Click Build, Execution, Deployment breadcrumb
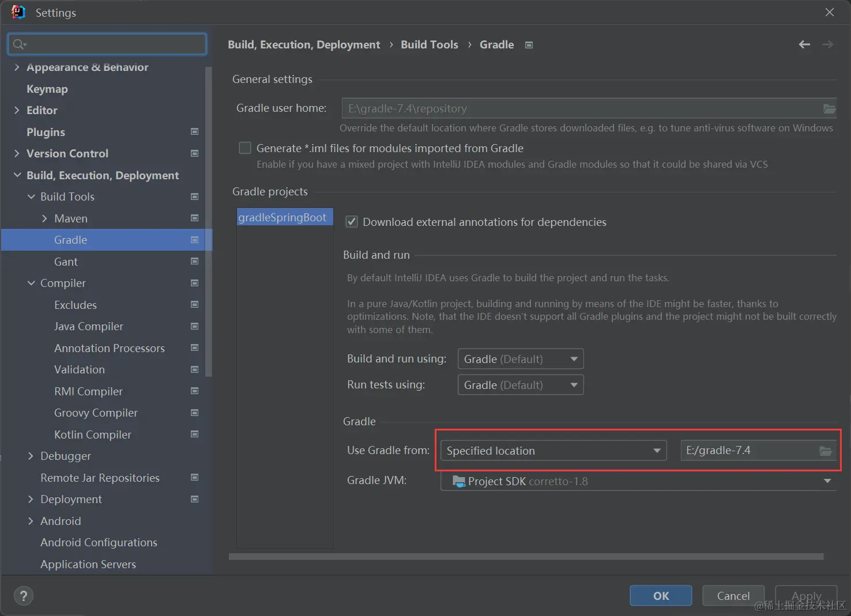The height and width of the screenshot is (616, 851). (304, 44)
